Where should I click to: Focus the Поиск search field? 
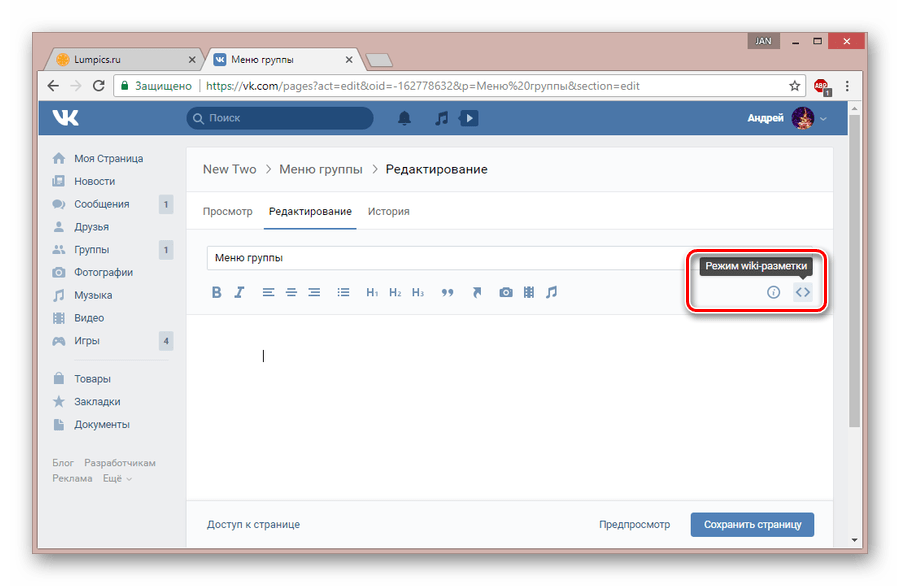point(280,118)
